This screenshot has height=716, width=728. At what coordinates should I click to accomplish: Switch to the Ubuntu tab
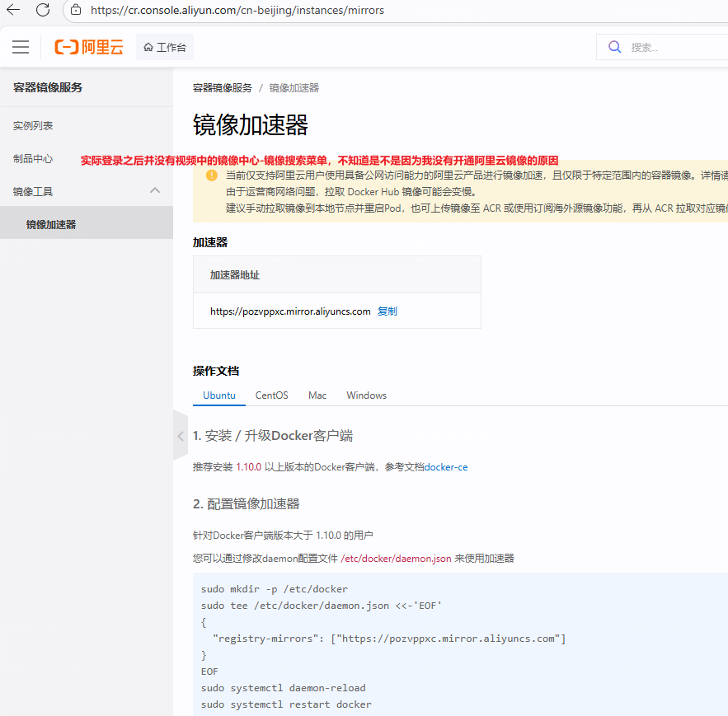219,395
